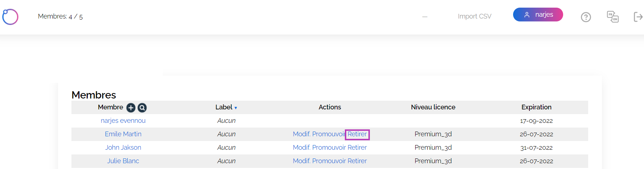Sort by Label dropdown arrow

click(236, 108)
